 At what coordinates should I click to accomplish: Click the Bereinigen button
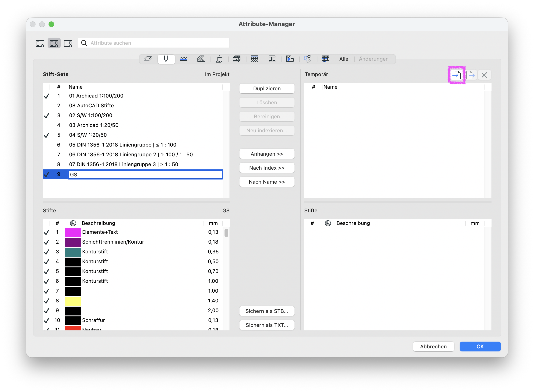(267, 116)
